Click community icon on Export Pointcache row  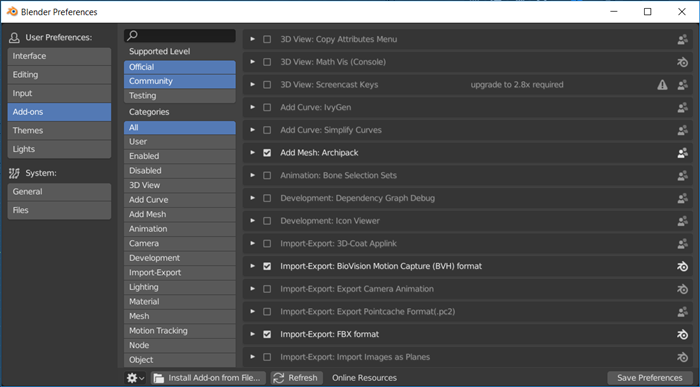682,312
